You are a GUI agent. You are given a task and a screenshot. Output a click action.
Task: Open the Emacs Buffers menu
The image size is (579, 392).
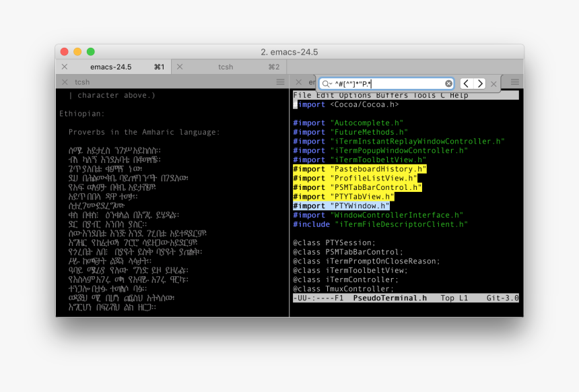click(x=392, y=96)
